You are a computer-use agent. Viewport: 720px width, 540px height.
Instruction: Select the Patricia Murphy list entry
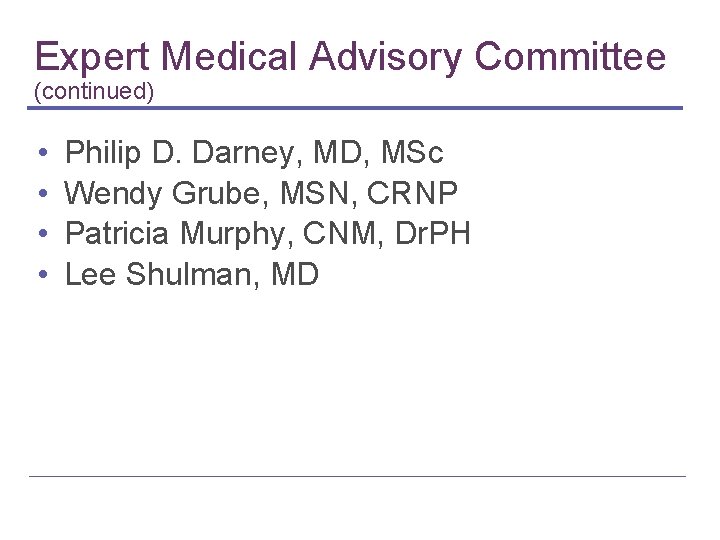pyautogui.click(x=267, y=234)
